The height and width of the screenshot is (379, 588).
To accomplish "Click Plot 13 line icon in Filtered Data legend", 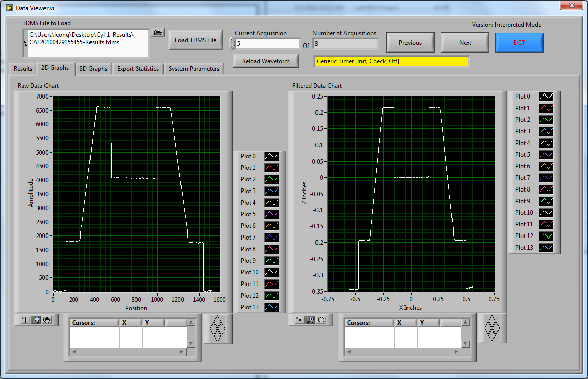I will click(546, 248).
